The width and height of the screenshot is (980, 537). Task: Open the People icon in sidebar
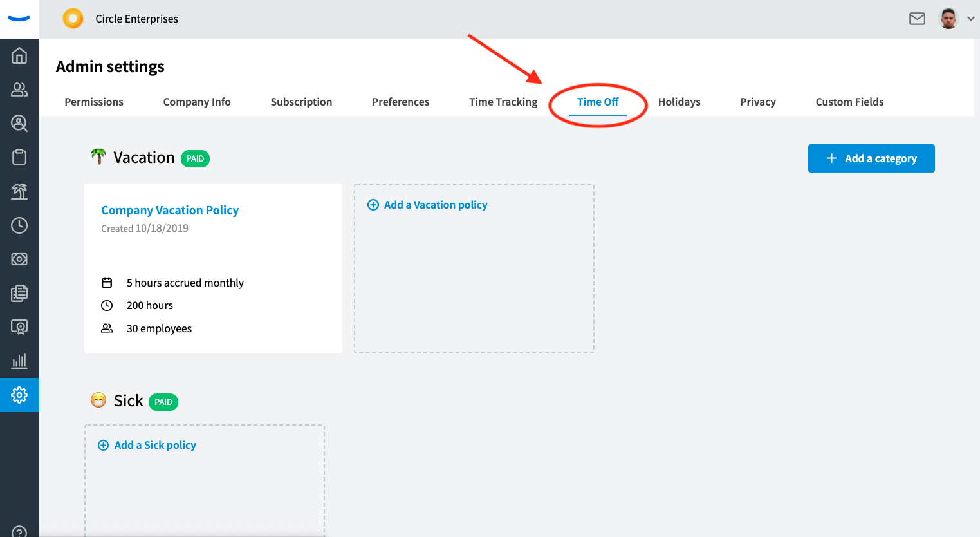point(19,89)
